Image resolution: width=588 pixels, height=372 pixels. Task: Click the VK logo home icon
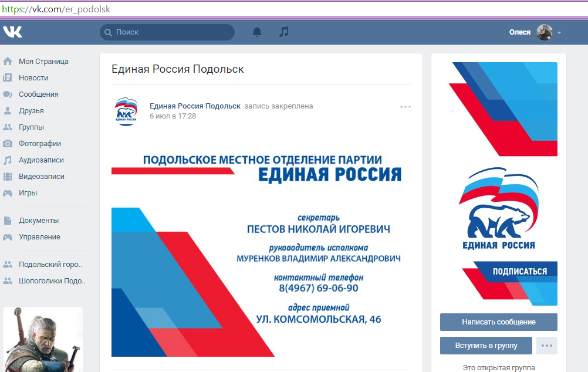coord(12,32)
